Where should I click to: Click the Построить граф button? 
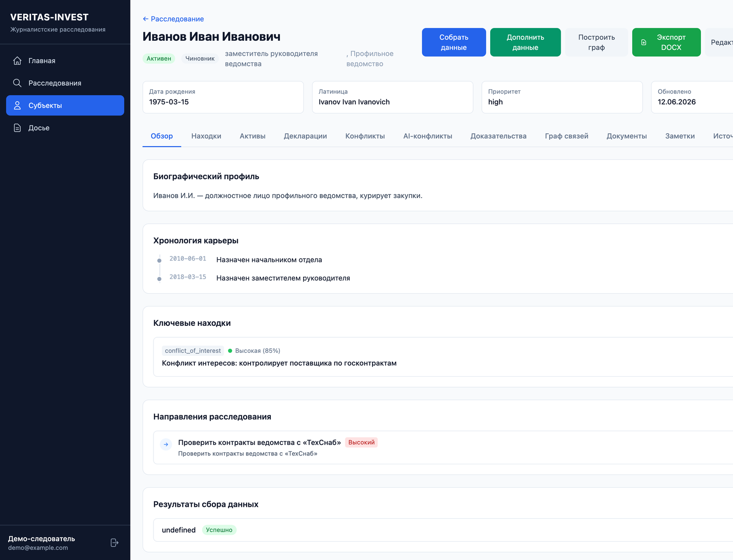click(x=596, y=42)
